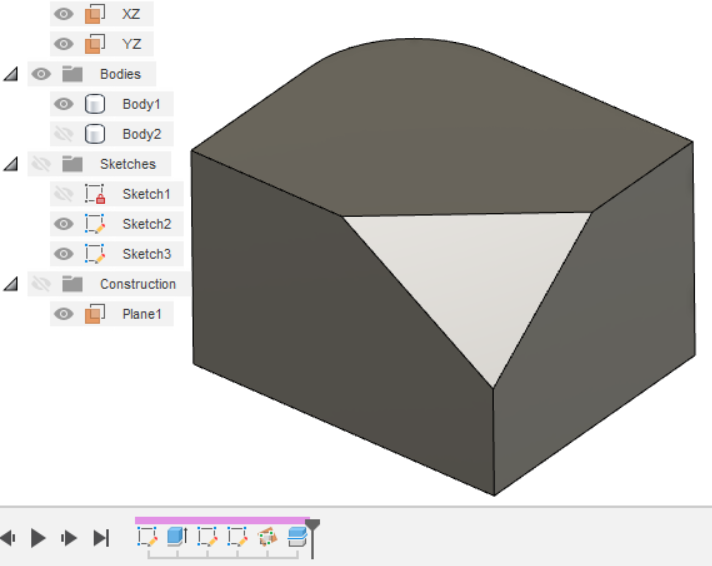Click the Bodies folder icon
The width and height of the screenshot is (712, 566).
[72, 74]
